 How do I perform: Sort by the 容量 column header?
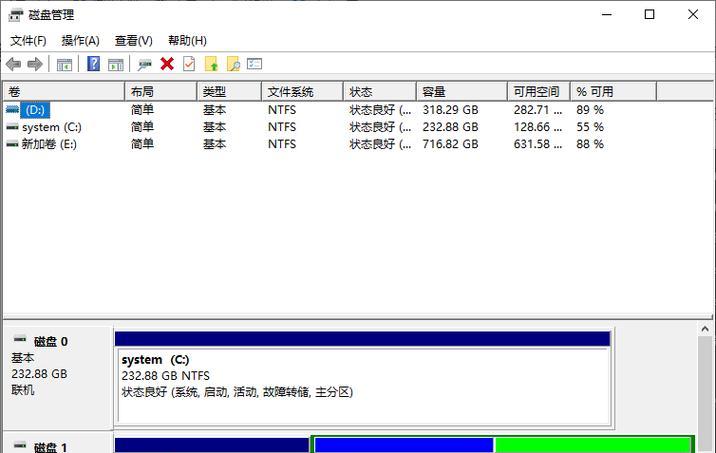click(x=462, y=92)
